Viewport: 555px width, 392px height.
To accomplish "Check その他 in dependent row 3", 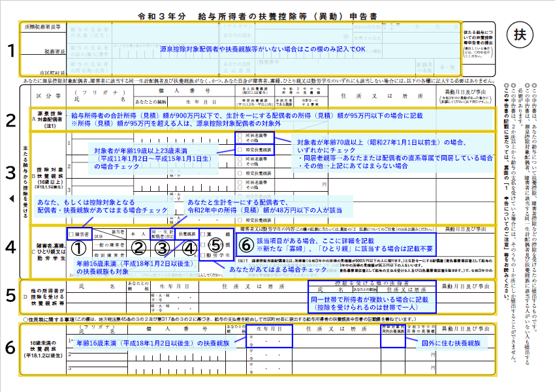I will [x=240, y=187].
